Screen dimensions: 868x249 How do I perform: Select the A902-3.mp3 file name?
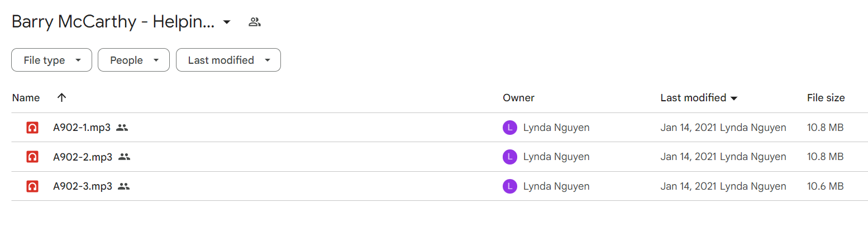point(83,186)
